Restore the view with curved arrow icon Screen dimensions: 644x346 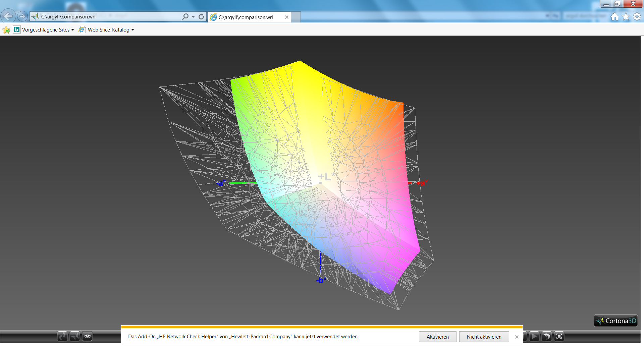[547, 336]
